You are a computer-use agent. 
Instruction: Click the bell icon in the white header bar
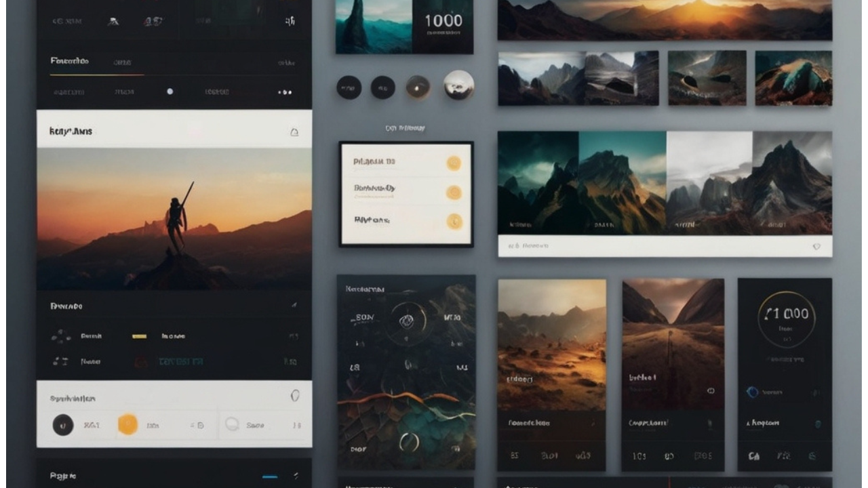[x=294, y=132]
